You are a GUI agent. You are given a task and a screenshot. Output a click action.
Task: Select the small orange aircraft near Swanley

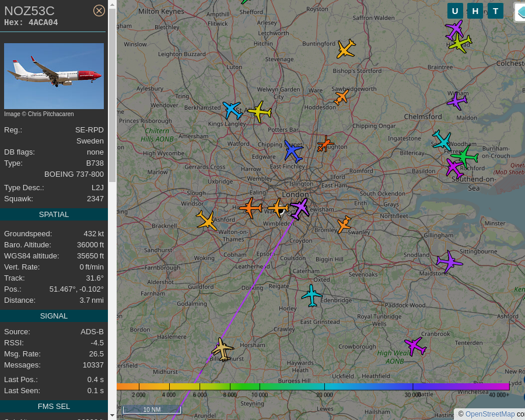coord(344,224)
